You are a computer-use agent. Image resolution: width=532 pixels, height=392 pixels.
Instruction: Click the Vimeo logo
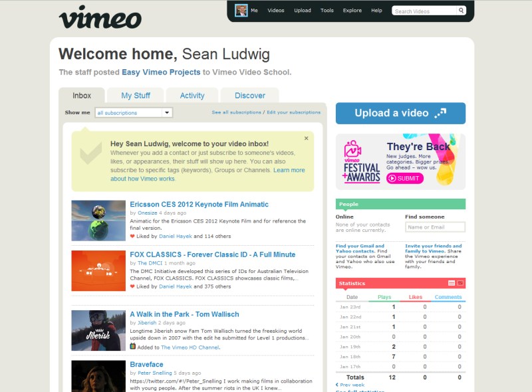[100, 17]
